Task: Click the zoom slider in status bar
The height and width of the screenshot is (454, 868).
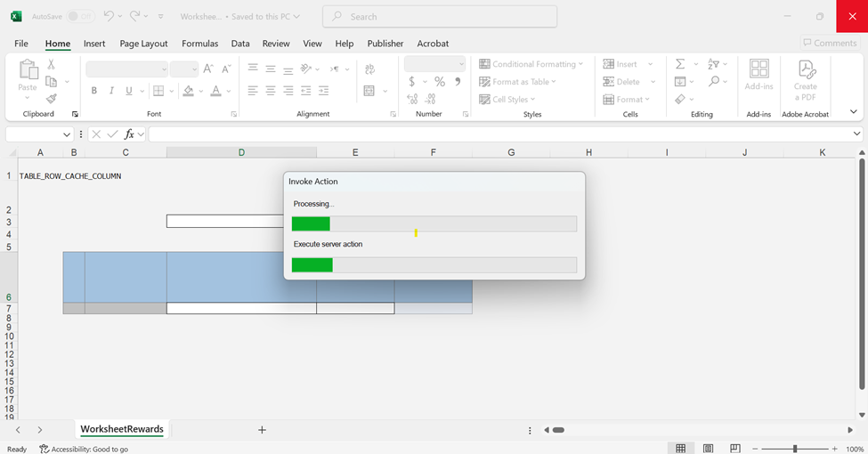Action: point(795,449)
